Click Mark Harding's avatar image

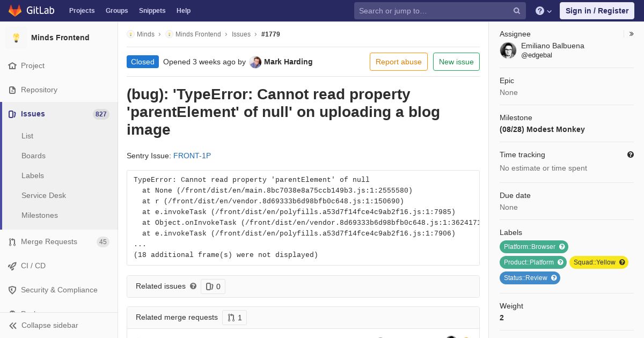[x=255, y=62]
